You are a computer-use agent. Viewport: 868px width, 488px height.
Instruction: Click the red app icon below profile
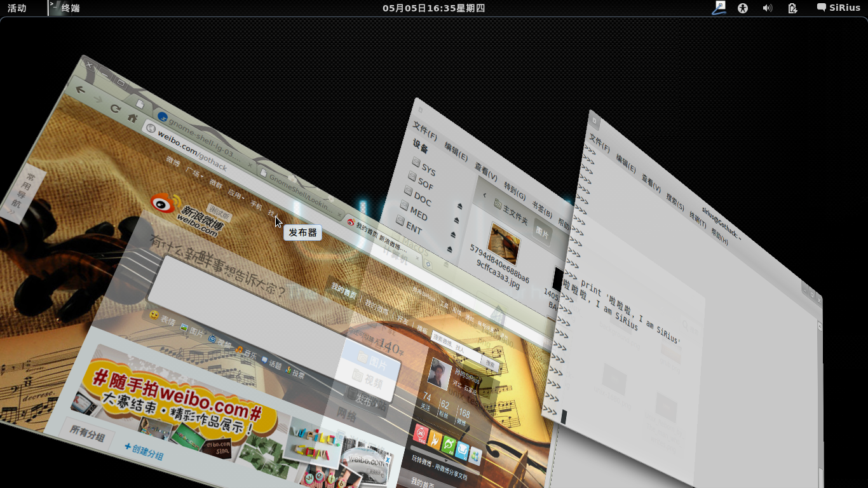[421, 433]
